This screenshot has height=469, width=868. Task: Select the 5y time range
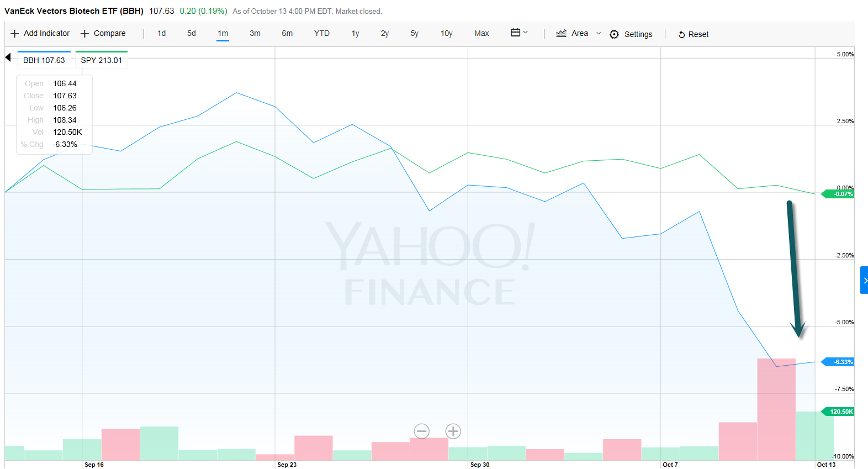tap(415, 33)
